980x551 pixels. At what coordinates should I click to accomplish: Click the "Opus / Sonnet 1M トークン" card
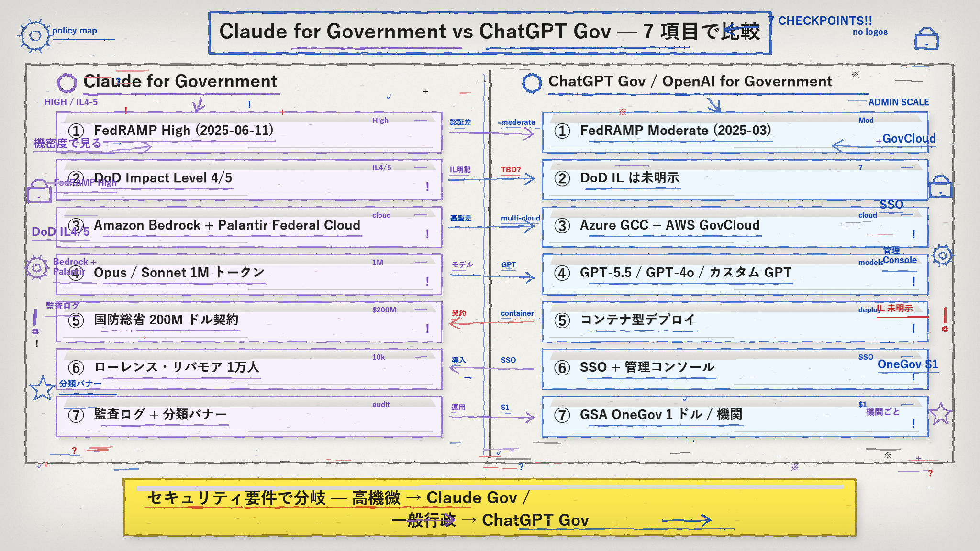pos(249,275)
